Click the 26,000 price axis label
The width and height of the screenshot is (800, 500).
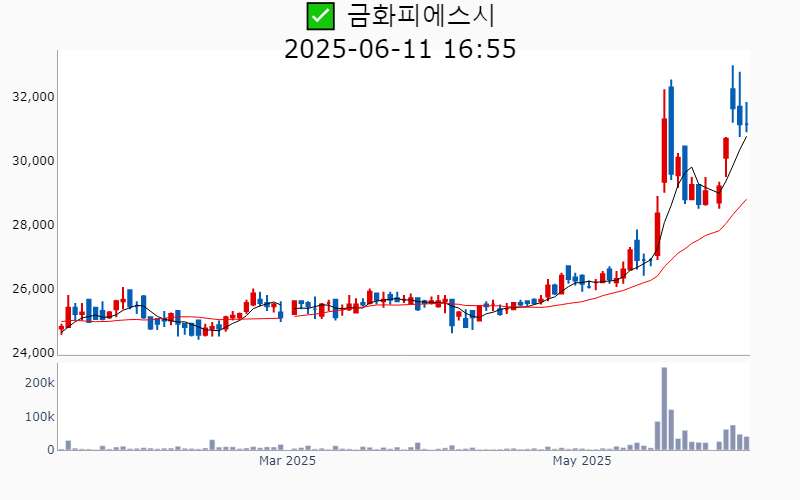tap(33, 289)
